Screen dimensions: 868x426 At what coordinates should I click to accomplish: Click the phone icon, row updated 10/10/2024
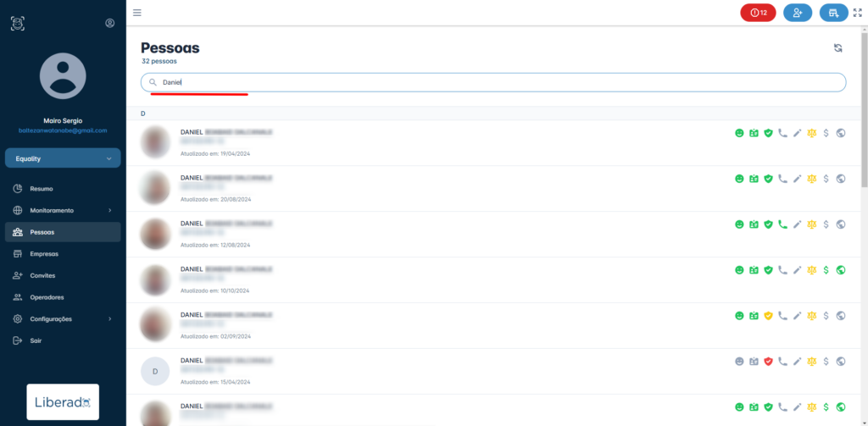782,270
